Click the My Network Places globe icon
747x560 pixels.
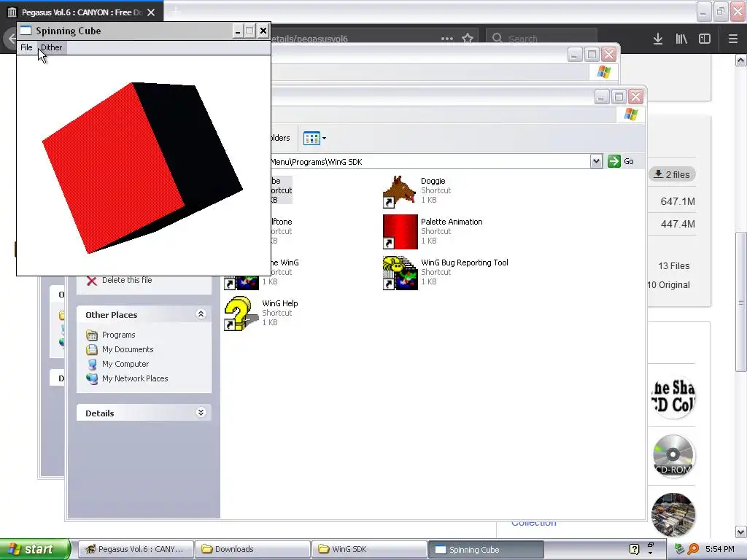92,379
